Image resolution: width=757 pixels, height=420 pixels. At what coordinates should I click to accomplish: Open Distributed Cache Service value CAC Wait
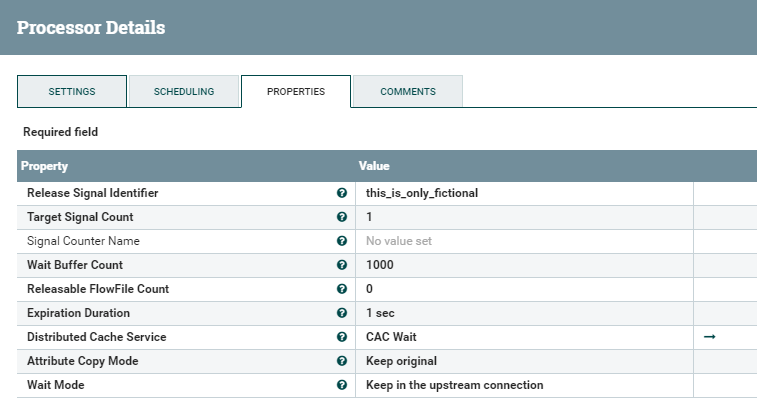point(524,337)
